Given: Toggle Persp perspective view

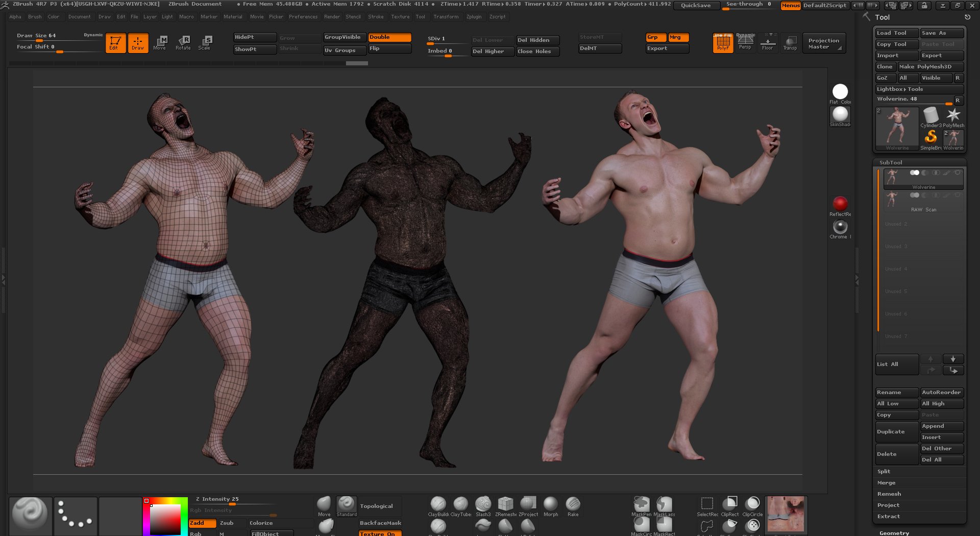Looking at the screenshot, I should pos(745,43).
